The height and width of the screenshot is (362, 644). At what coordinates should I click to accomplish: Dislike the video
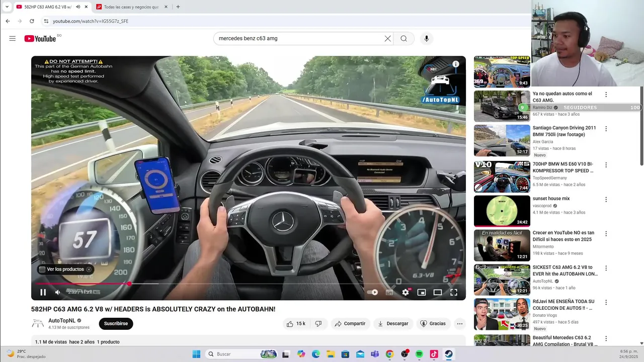[x=318, y=324]
